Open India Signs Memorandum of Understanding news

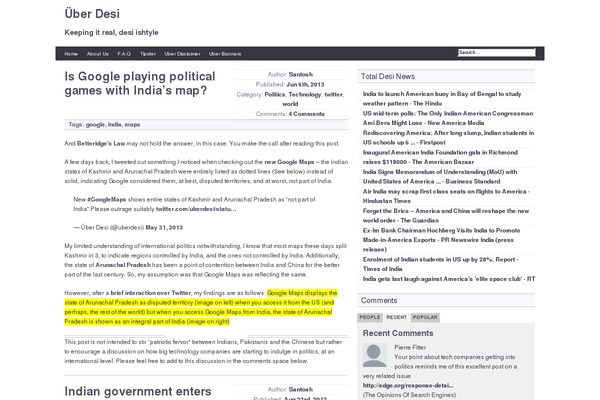[x=440, y=177]
